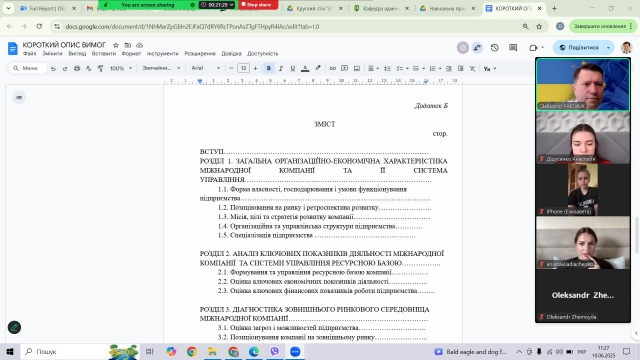
Task: Open line and paragraph spacing options
Action: [387, 69]
